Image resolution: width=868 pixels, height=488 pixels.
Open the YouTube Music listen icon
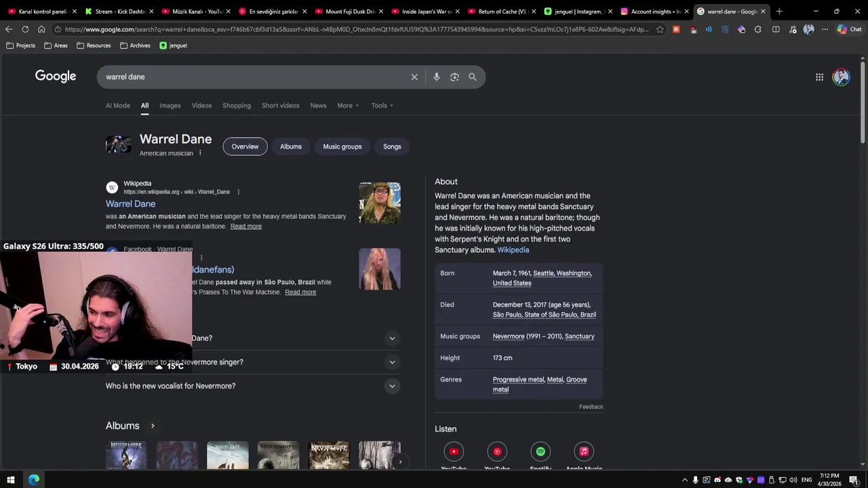497,451
